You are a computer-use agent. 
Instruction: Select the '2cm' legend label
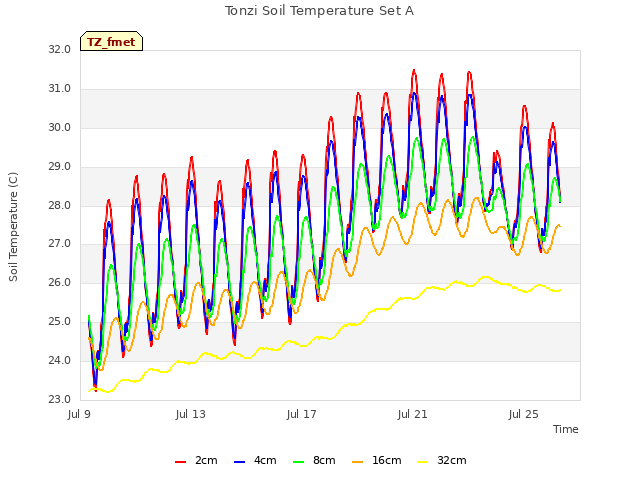pos(206,460)
